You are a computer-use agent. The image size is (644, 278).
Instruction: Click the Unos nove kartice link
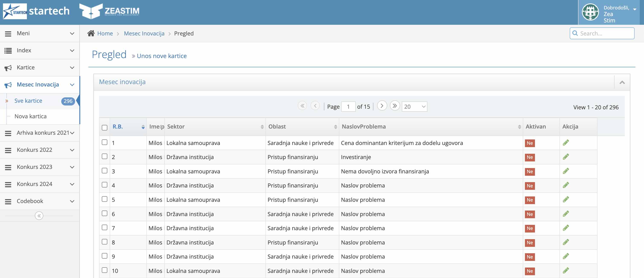tap(162, 56)
